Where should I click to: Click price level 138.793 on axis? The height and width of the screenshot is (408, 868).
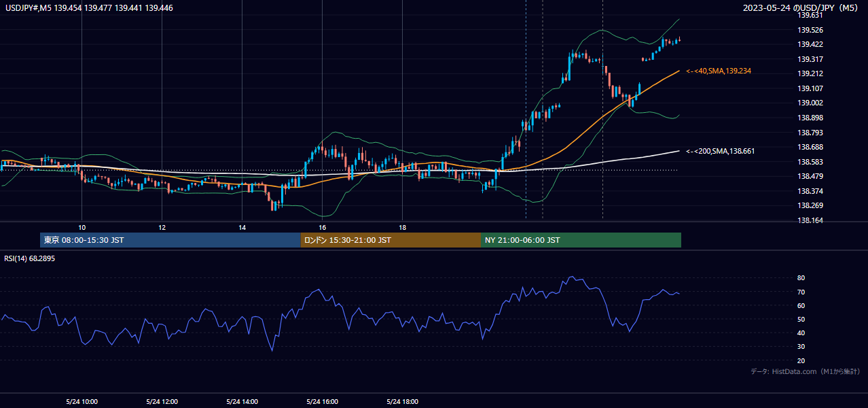tap(810, 133)
